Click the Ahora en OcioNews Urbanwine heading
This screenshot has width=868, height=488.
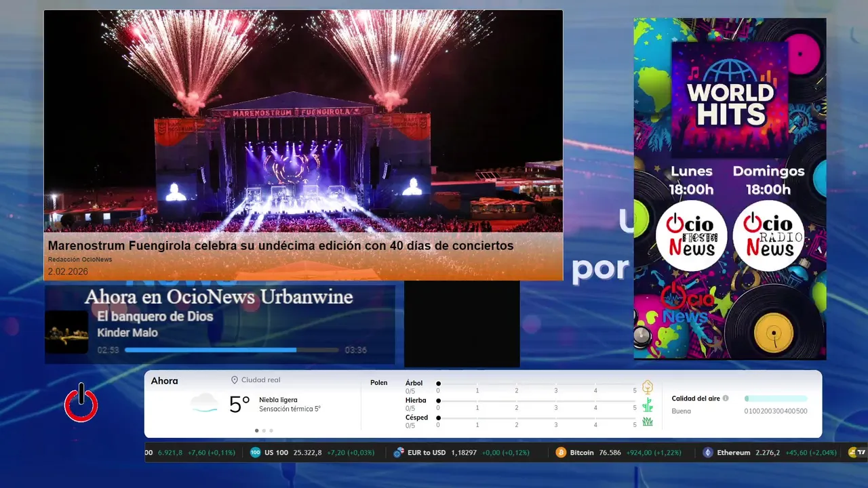point(218,297)
